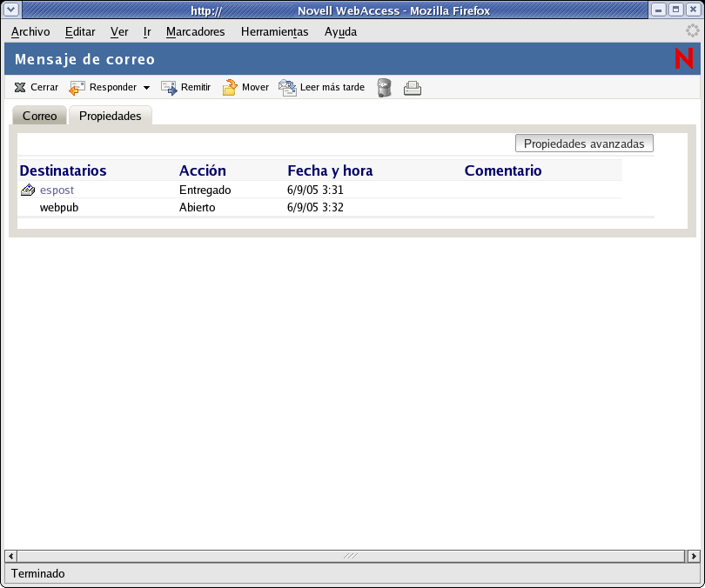Screen dimensions: 705x588
Task: Click the webpub recipient text
Action: pyautogui.click(x=59, y=208)
